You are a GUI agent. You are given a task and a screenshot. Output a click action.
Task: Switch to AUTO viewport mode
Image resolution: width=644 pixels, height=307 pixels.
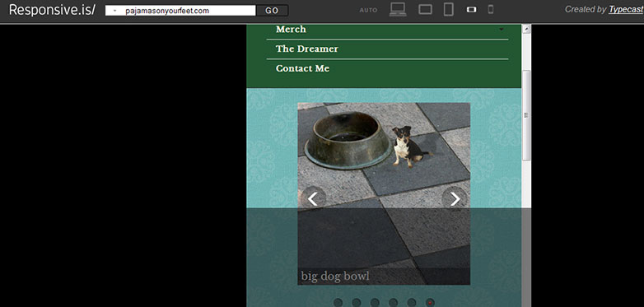(368, 10)
